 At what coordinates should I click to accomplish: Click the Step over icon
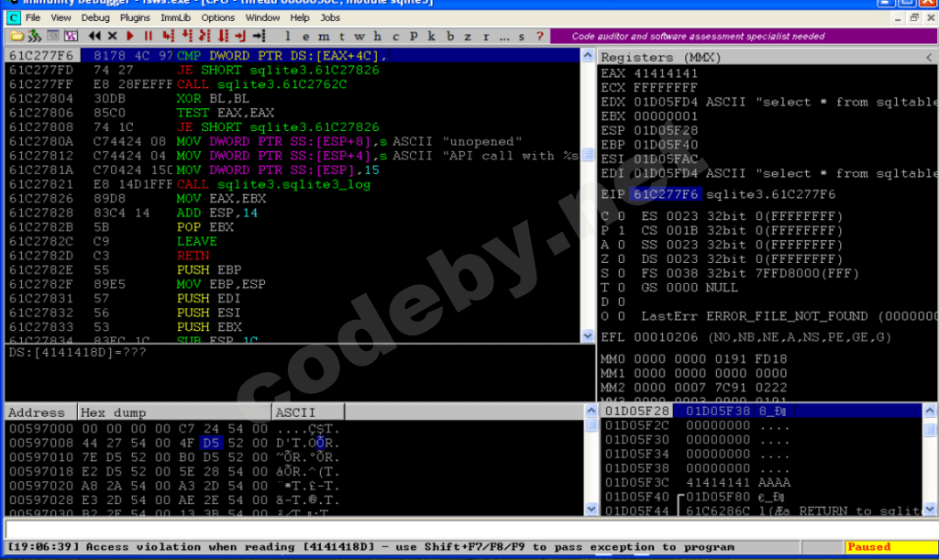coord(187,37)
